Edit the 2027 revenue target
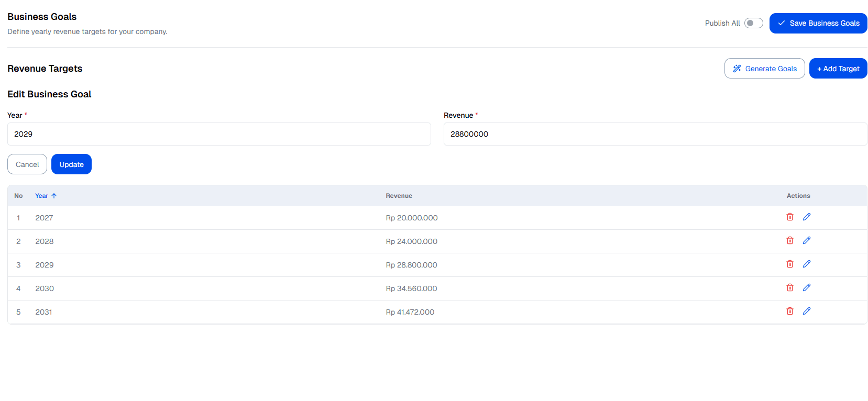The image size is (868, 401). tap(806, 217)
